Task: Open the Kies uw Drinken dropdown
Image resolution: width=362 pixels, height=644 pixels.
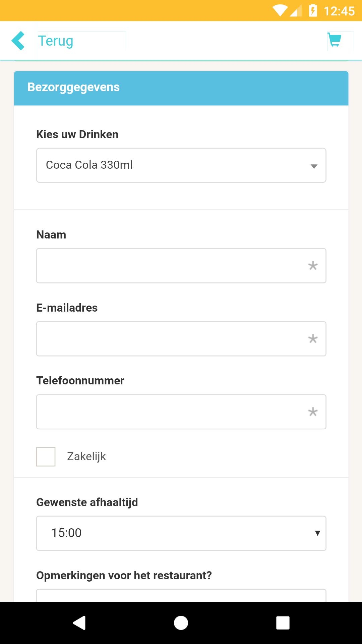Action: (181, 165)
